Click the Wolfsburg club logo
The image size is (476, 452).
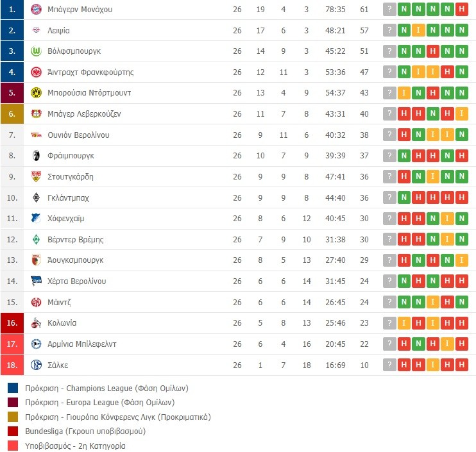click(36, 51)
